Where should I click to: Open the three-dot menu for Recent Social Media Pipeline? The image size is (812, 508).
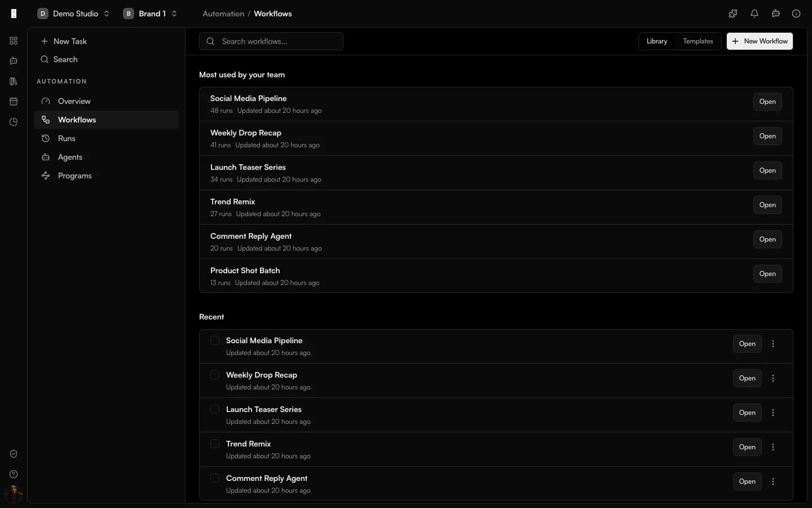click(773, 344)
